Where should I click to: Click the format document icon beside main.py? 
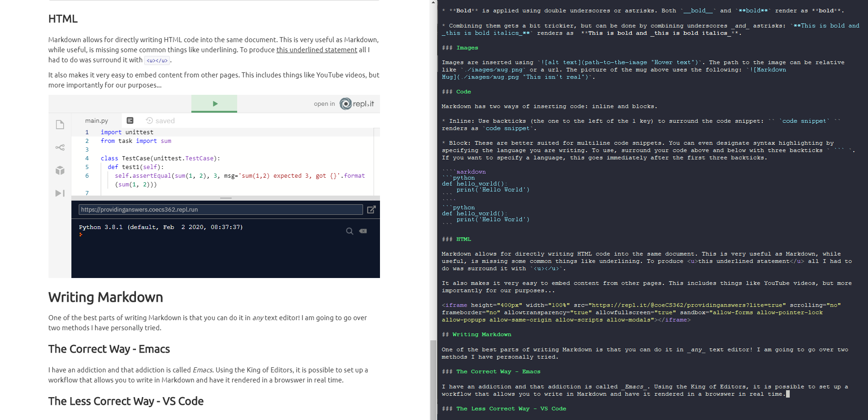130,120
